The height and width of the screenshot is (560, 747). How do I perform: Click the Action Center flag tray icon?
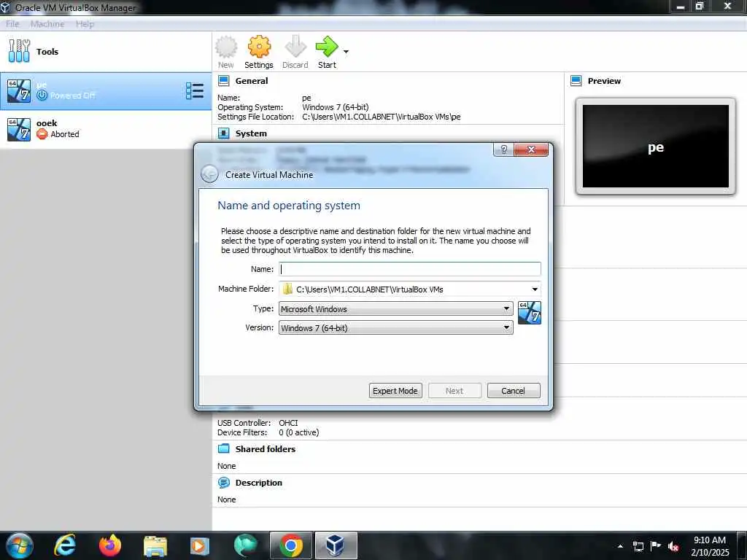pos(656,545)
